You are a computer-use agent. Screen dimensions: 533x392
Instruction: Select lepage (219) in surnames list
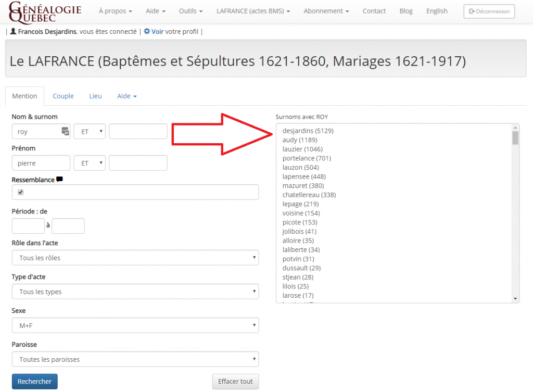(300, 204)
